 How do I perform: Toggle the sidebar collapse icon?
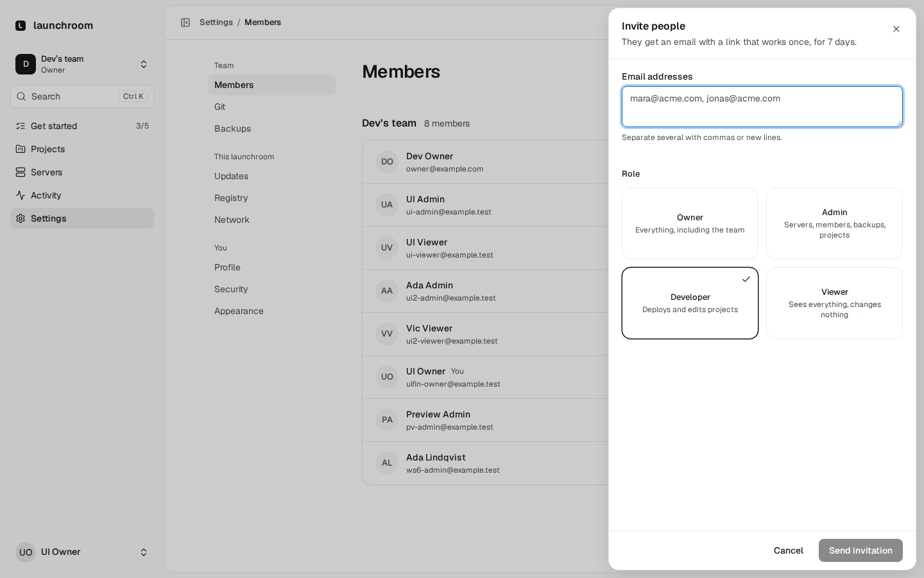tap(185, 22)
